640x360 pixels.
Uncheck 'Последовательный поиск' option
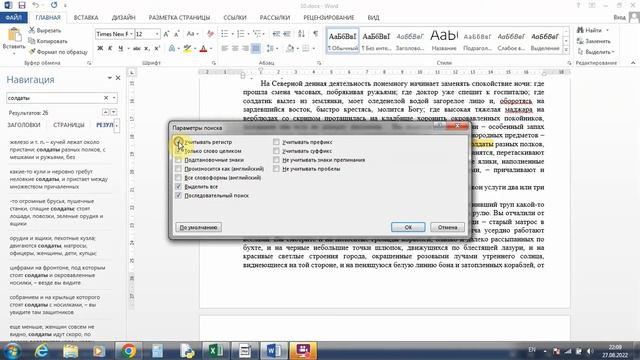[x=178, y=196]
